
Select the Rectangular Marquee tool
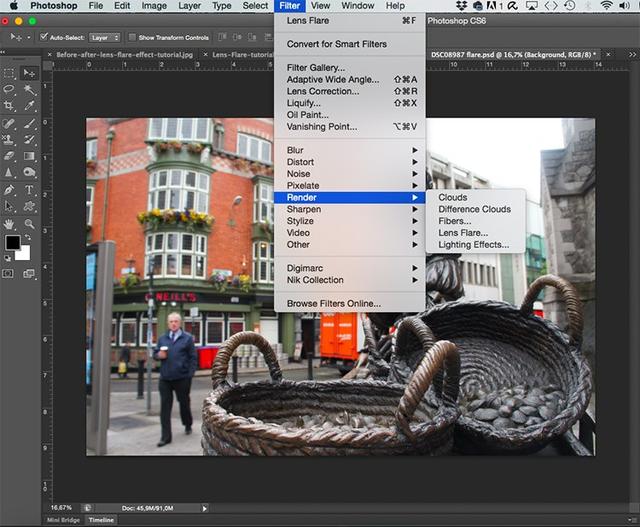10,74
